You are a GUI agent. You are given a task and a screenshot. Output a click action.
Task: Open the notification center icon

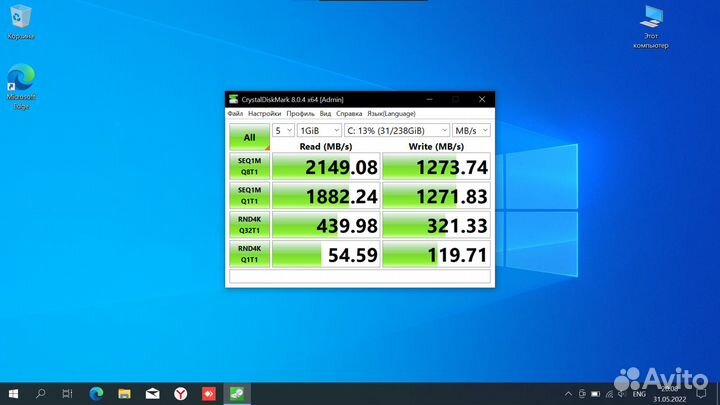tap(701, 394)
